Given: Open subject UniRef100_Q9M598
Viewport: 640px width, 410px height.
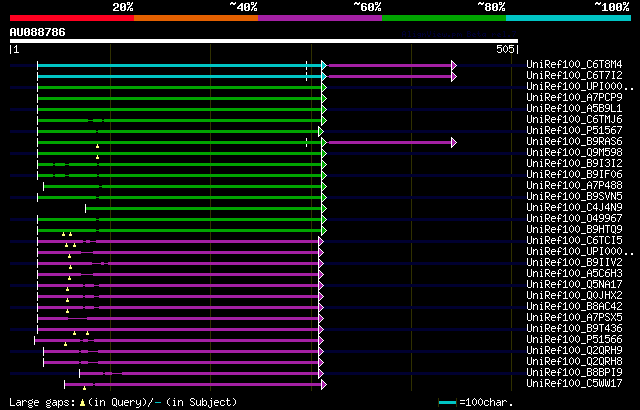Looking at the screenshot, I should [574, 153].
